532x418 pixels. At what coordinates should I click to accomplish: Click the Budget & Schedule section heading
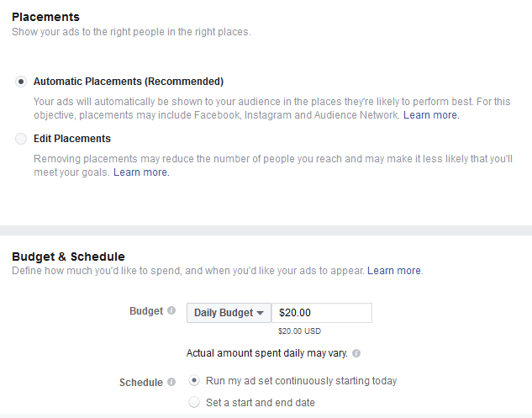click(68, 257)
